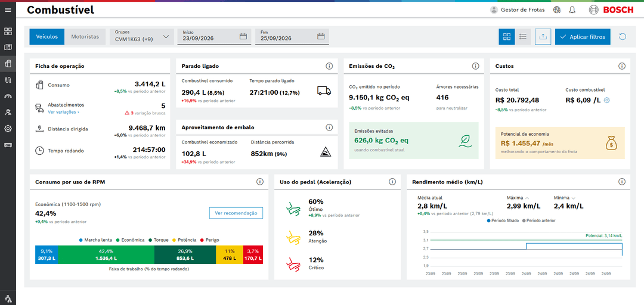Click the green Ótimo pedal icon
Image resolution: width=644 pixels, height=305 pixels.
click(x=292, y=208)
